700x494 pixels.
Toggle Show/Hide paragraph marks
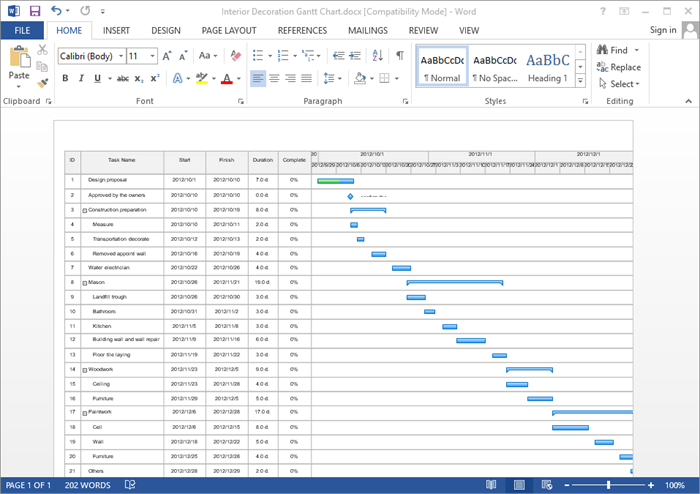400,55
